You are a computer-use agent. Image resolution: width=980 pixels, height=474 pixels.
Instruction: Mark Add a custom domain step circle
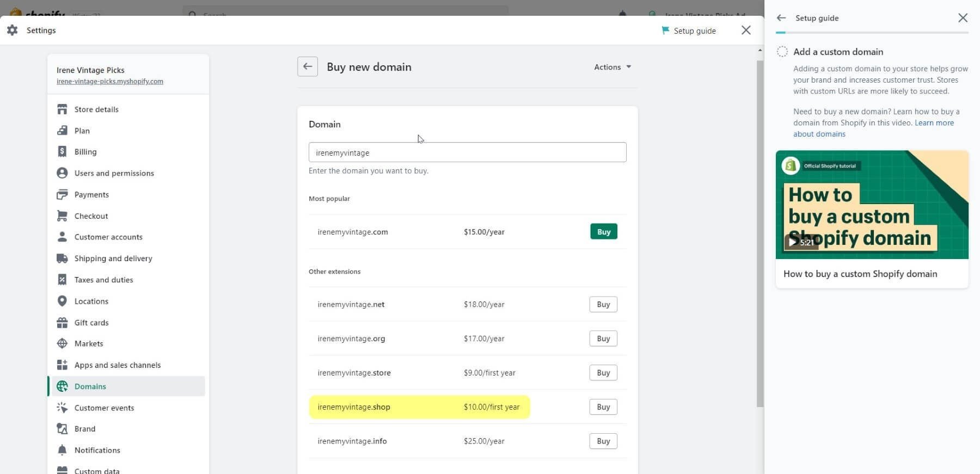click(782, 52)
